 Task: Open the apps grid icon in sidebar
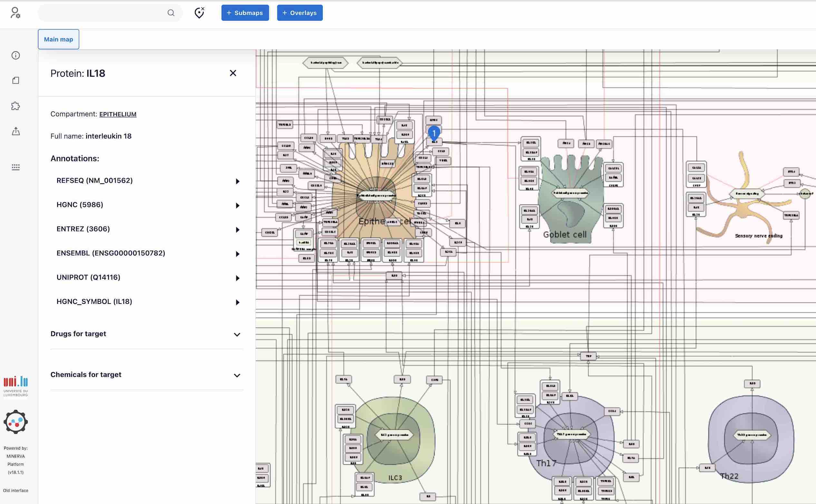coord(15,167)
